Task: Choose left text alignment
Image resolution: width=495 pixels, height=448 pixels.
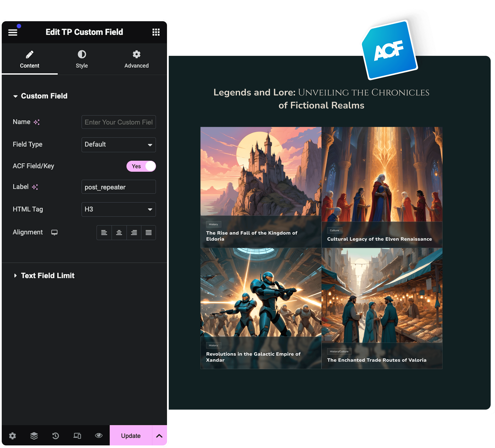Action: point(104,232)
